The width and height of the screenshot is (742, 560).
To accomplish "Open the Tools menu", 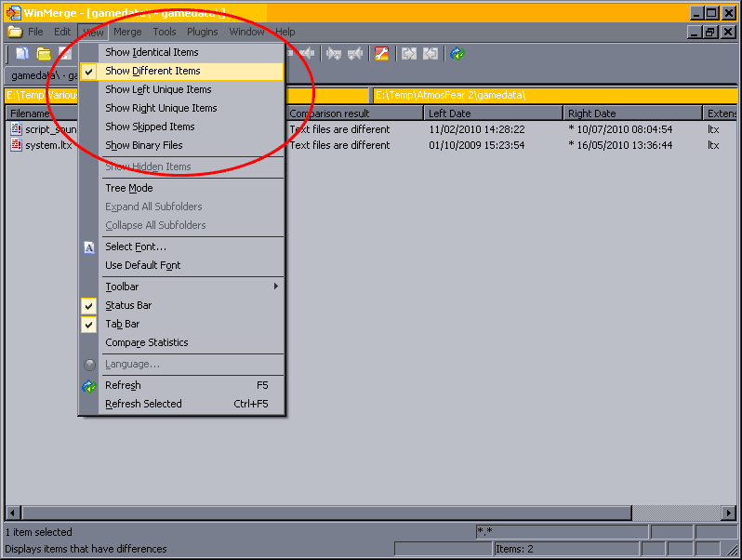I will pyautogui.click(x=165, y=32).
